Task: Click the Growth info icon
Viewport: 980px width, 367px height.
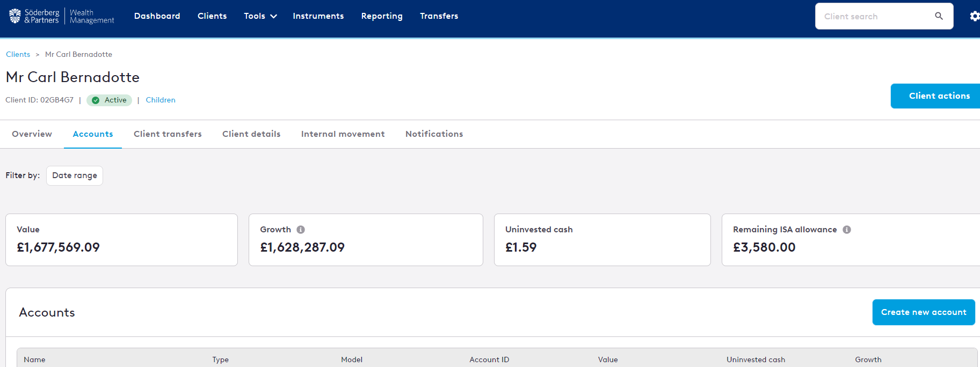Action: (301, 230)
